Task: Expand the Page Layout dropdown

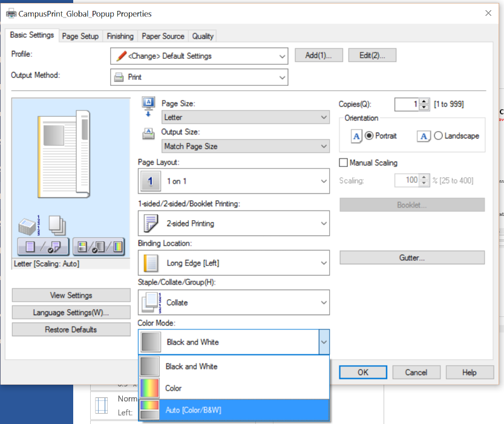Action: pos(234,181)
